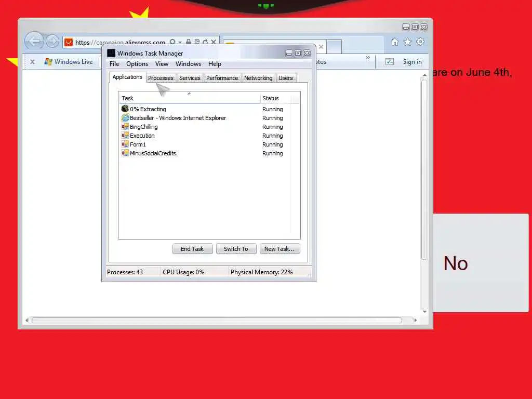Viewport: 532px width, 399px height.
Task: Expand the toolbar overflow chevron
Action: pos(368,57)
